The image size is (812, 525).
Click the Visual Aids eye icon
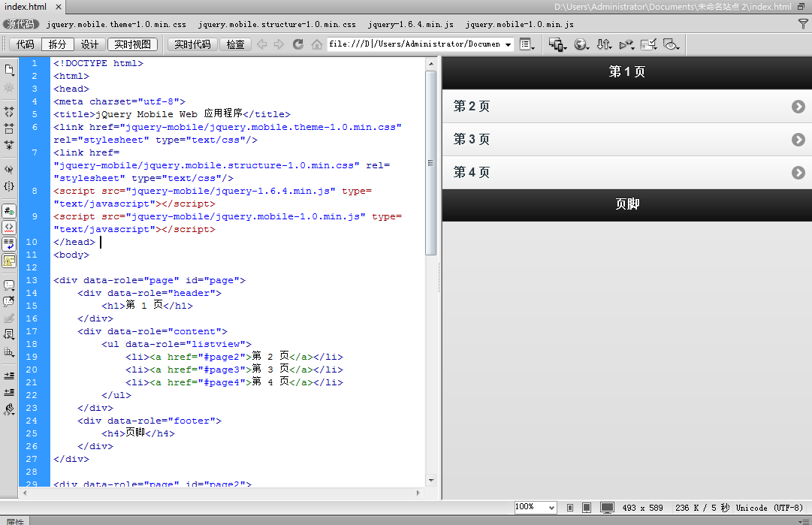[x=672, y=44]
